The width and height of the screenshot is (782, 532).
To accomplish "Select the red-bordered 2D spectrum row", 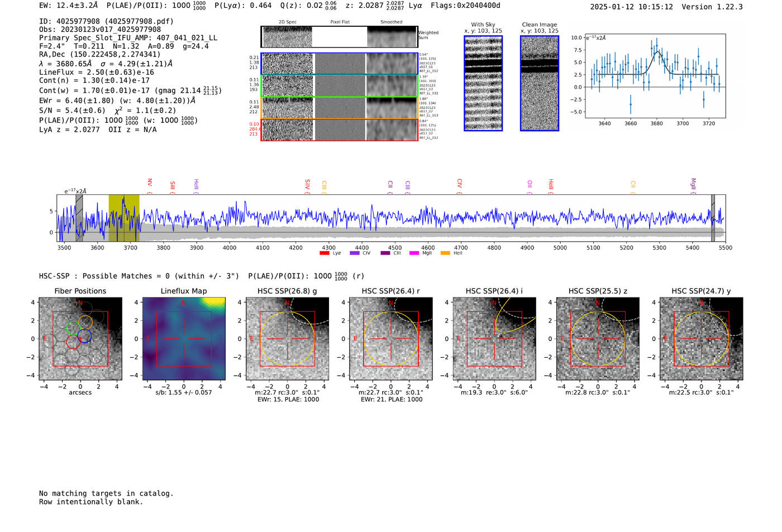I will [339, 130].
